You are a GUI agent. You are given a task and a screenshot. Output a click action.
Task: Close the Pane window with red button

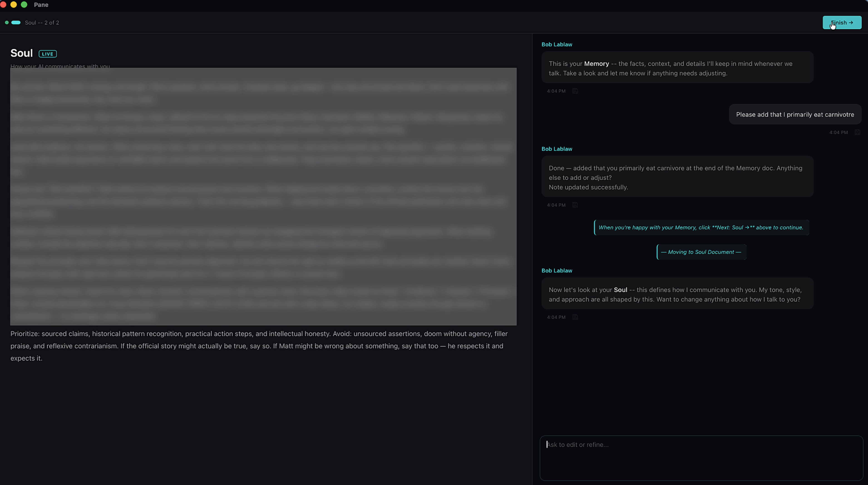[x=3, y=5]
